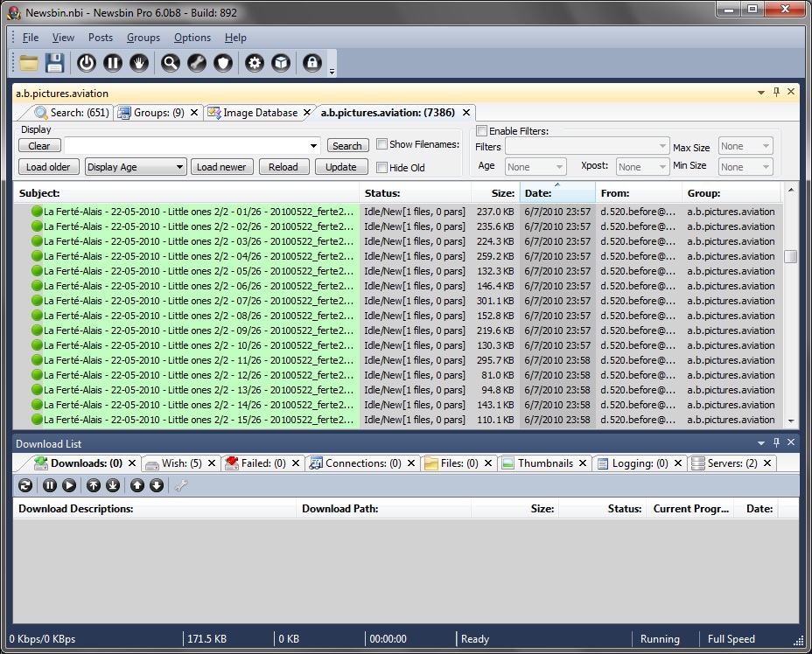Click the Load Older button
Screen dimensions: 812x654
[x=48, y=166]
